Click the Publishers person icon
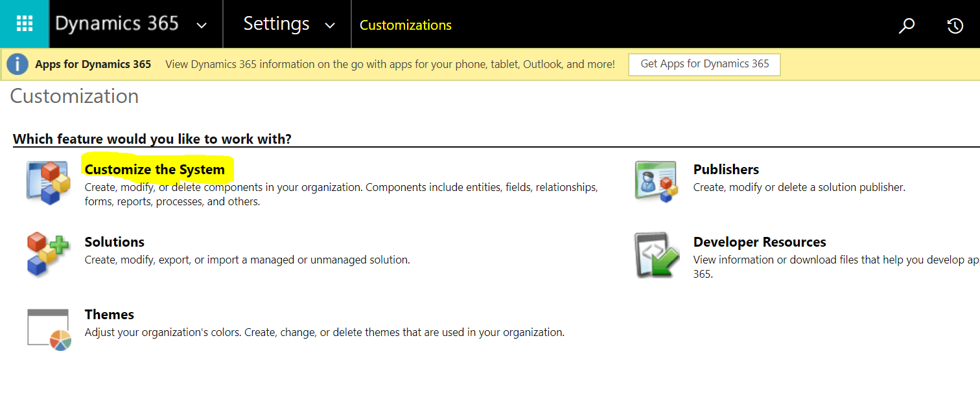Screen dimensions: 980x404 656,181
